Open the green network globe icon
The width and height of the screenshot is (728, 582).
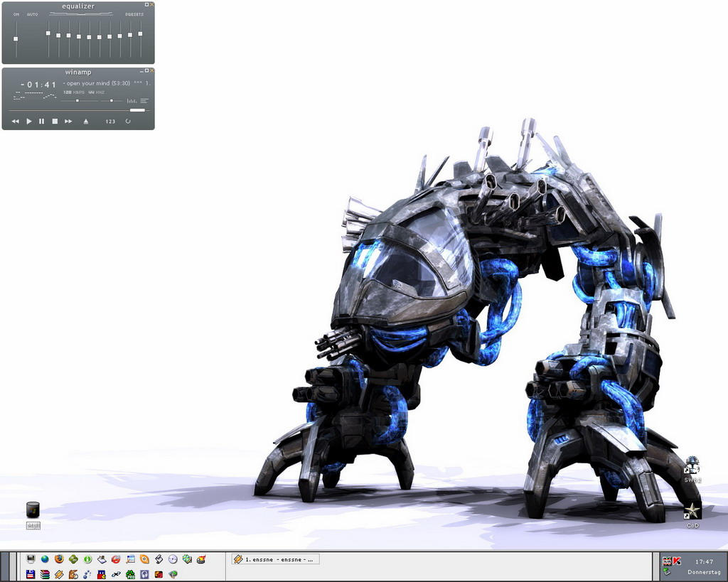pos(187,559)
